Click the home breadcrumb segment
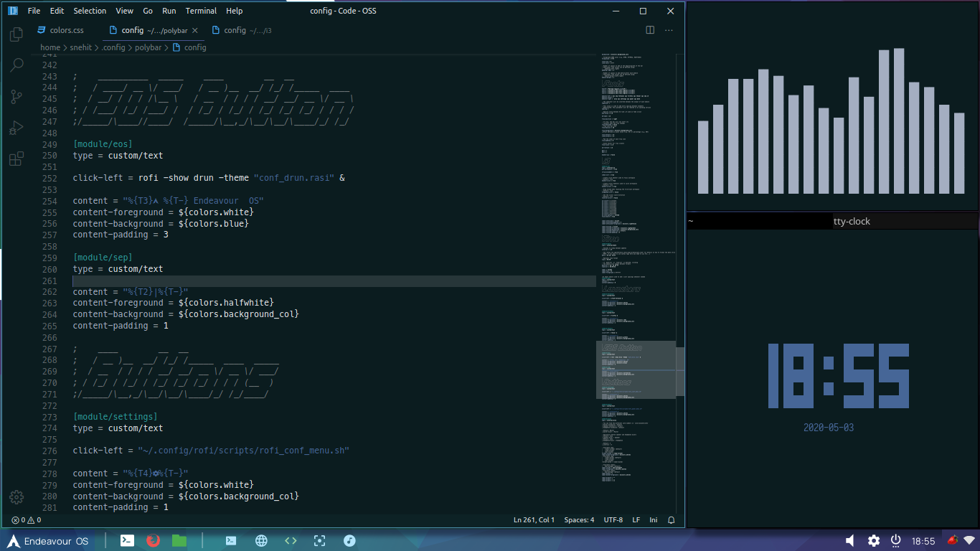This screenshot has width=980, height=551. (50, 47)
